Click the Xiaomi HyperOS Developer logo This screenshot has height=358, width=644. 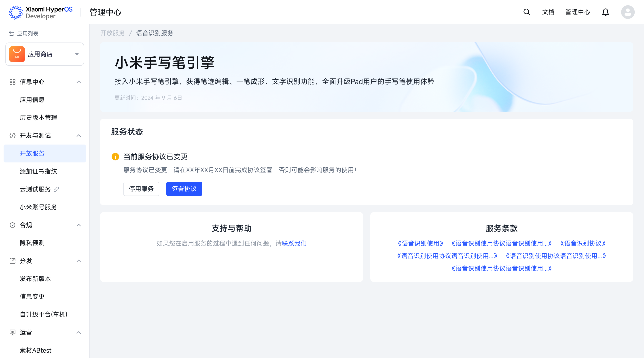tap(40, 12)
